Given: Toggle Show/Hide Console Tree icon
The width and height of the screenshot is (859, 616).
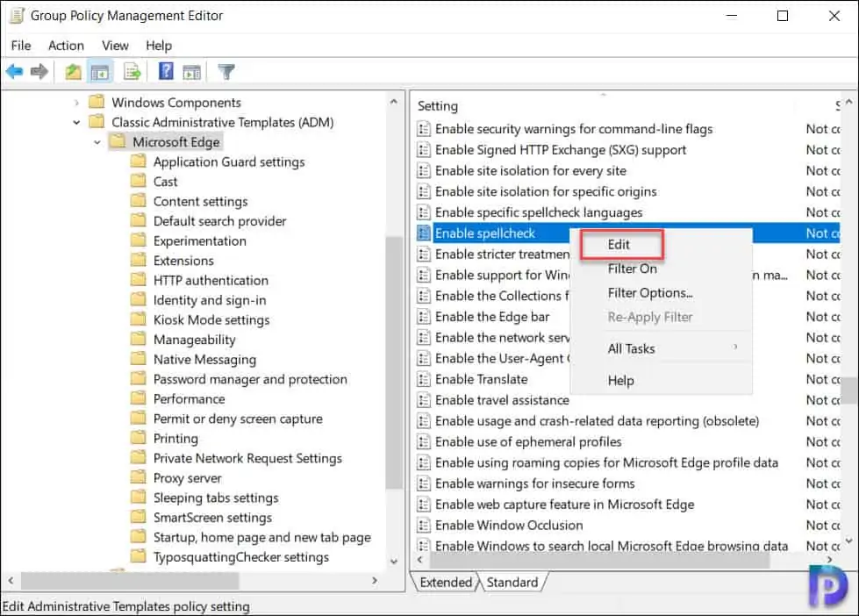Looking at the screenshot, I should pyautogui.click(x=100, y=72).
